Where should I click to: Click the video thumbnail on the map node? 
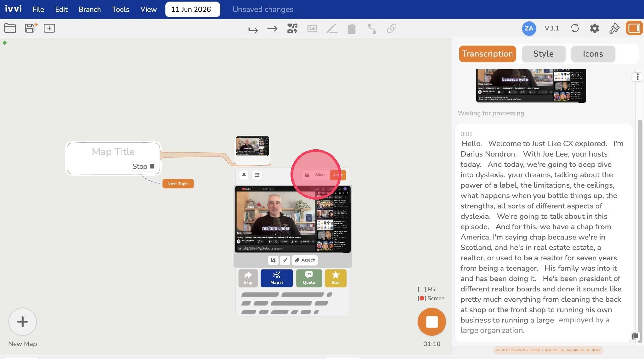(x=252, y=146)
